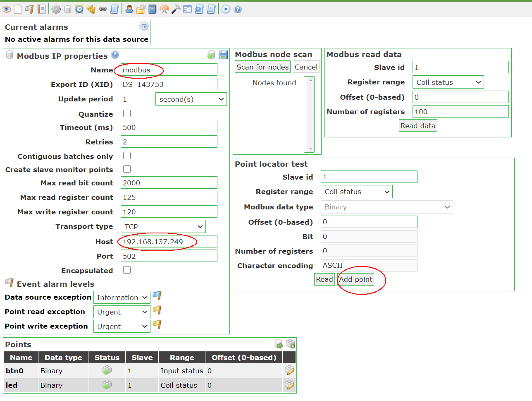532x401 pixels.
Task: Open the Modbus data type dropdown
Action: pos(387,207)
